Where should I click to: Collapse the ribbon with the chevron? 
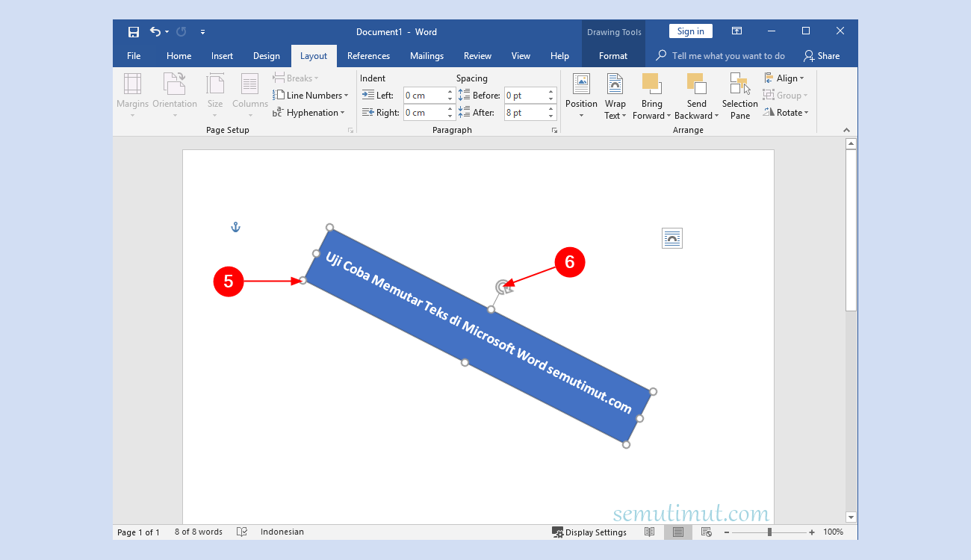[846, 130]
